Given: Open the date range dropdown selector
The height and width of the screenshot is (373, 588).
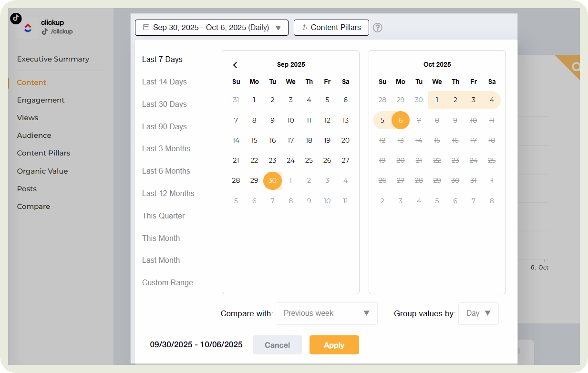Looking at the screenshot, I should pyautogui.click(x=212, y=28).
